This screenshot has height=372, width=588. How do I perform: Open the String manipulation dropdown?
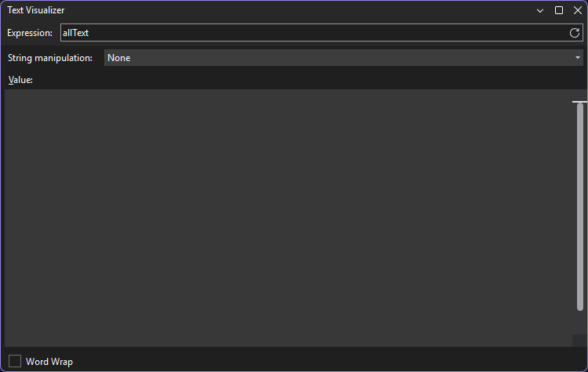coord(343,58)
